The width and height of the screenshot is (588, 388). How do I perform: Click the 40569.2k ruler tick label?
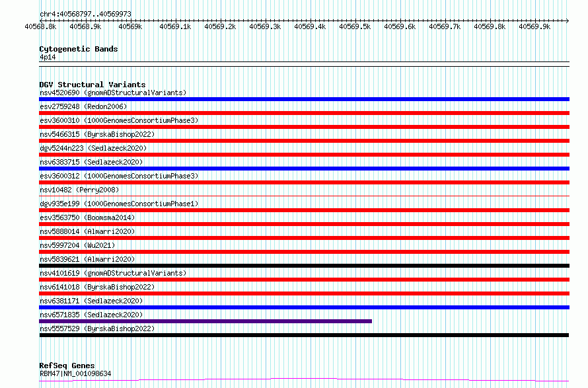[x=220, y=26]
